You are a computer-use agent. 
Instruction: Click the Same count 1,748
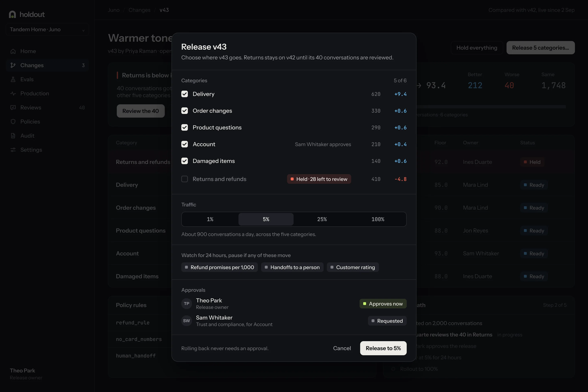553,86
